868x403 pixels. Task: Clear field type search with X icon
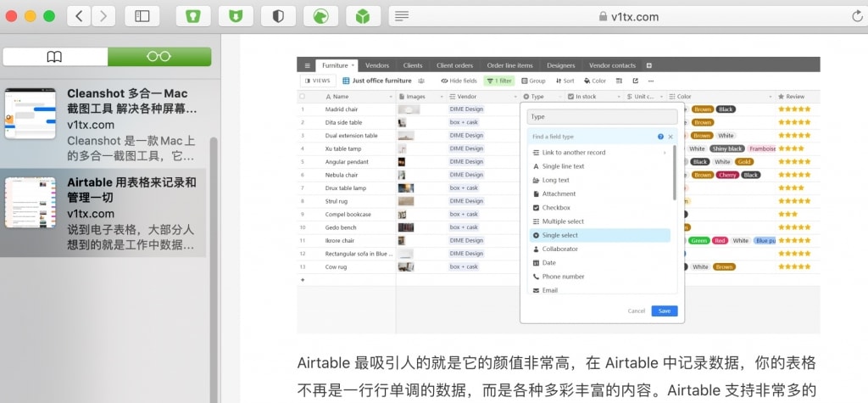670,137
